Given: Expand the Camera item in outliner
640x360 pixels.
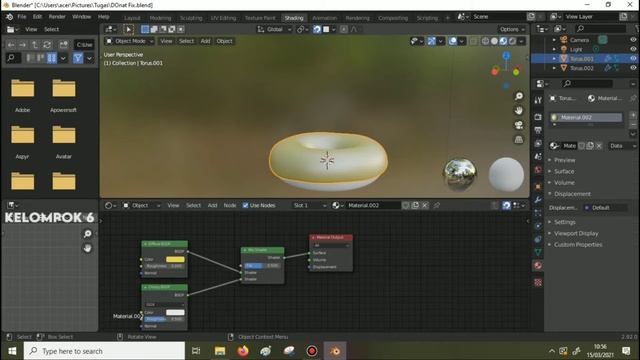Looking at the screenshot, I should point(554,40).
